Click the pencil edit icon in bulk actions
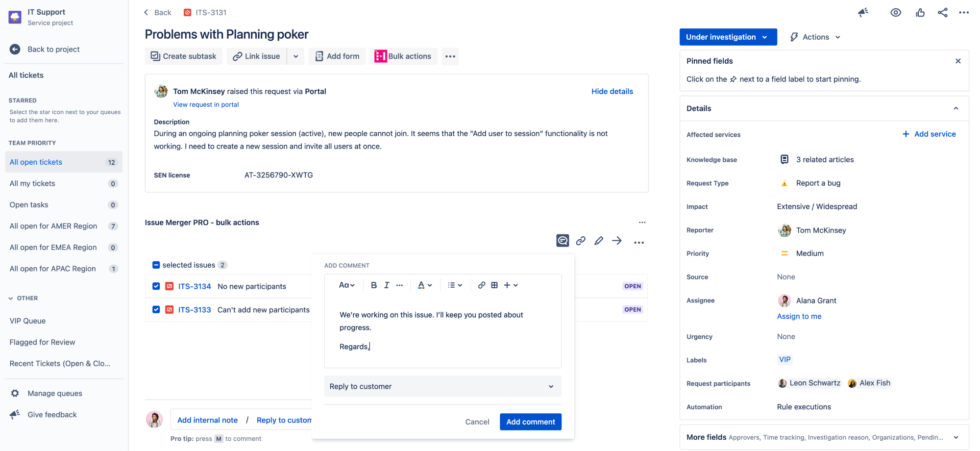Image resolution: width=980 pixels, height=451 pixels. coord(598,240)
